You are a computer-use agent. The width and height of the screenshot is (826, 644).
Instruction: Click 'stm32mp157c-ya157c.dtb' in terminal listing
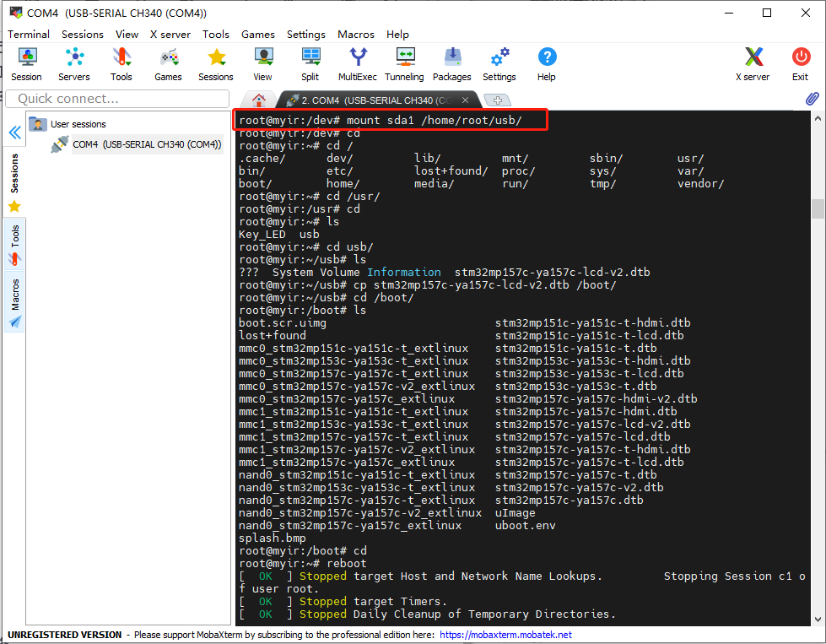click(569, 501)
